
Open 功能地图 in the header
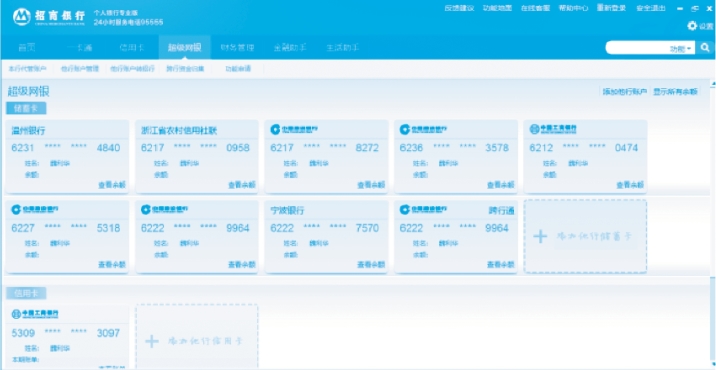tap(497, 8)
